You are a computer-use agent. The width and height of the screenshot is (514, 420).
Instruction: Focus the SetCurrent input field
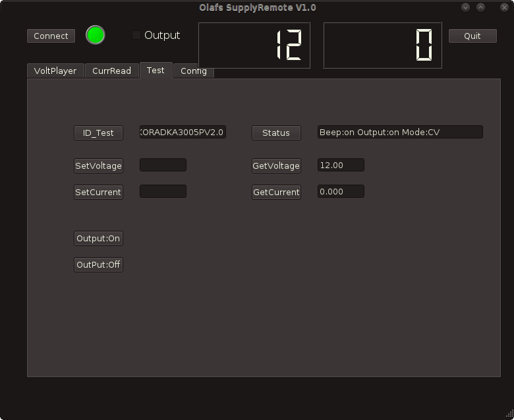(x=163, y=191)
